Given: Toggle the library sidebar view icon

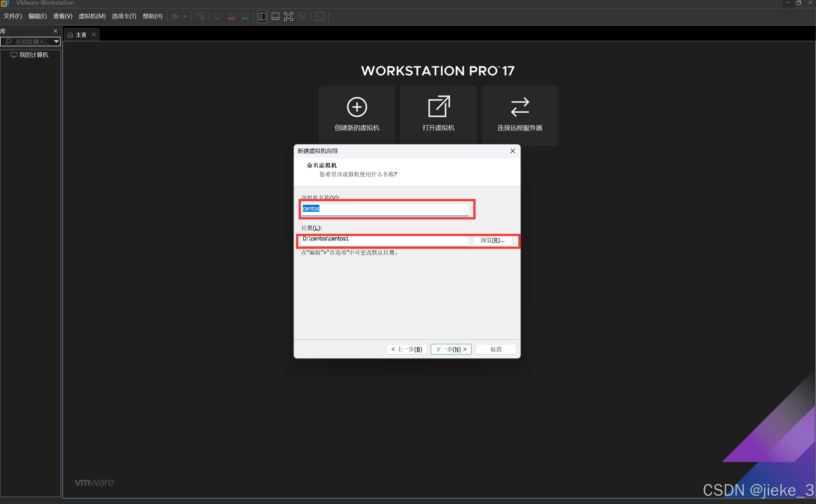Looking at the screenshot, I should [x=262, y=16].
